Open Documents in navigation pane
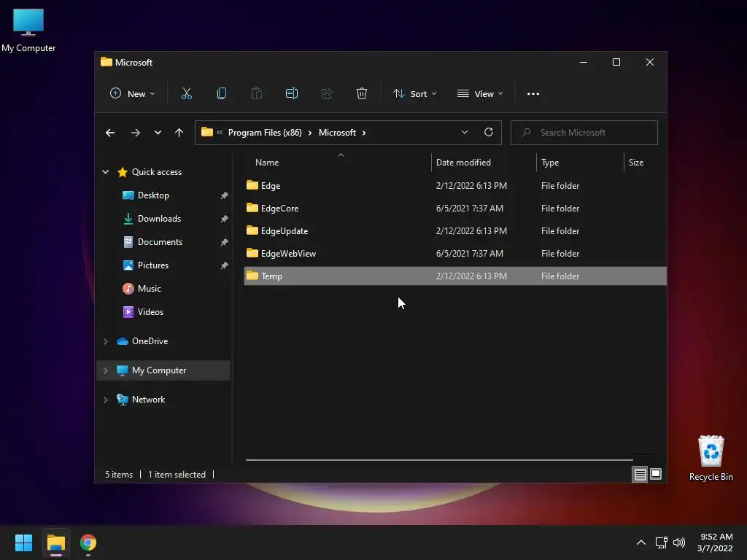The image size is (747, 560). [160, 242]
